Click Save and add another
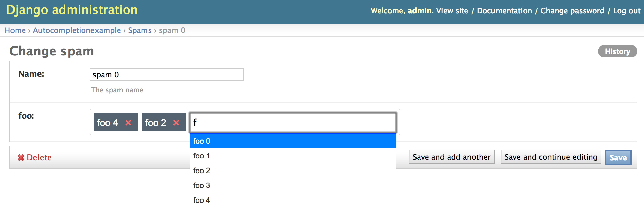Viewport: 644px width, 217px height. click(451, 157)
